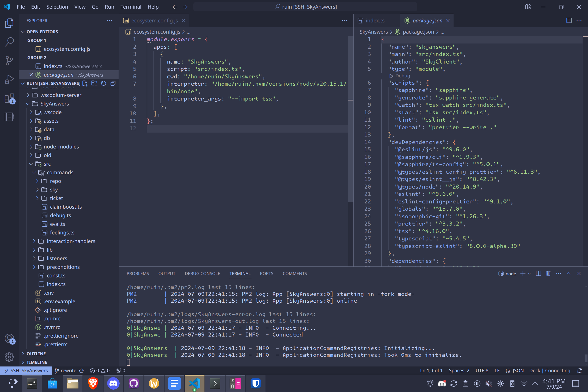
Task: Add a new terminal with plus icon
Action: (523, 273)
